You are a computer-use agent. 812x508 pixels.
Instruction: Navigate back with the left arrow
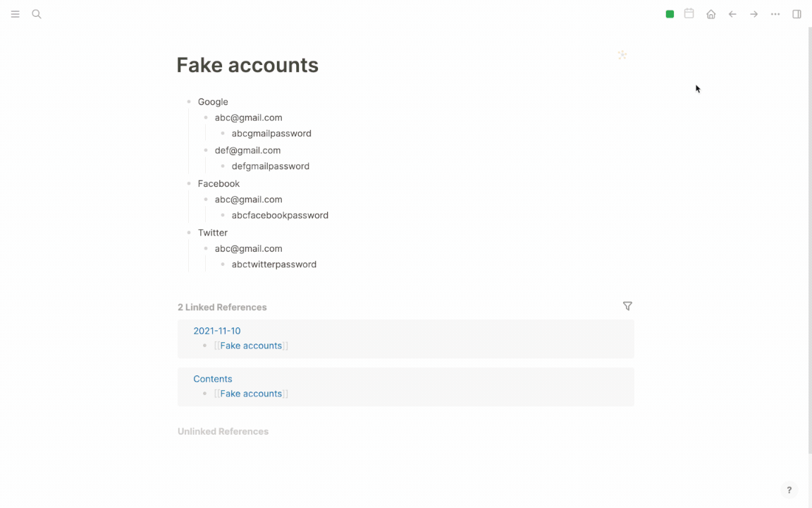[x=732, y=14]
